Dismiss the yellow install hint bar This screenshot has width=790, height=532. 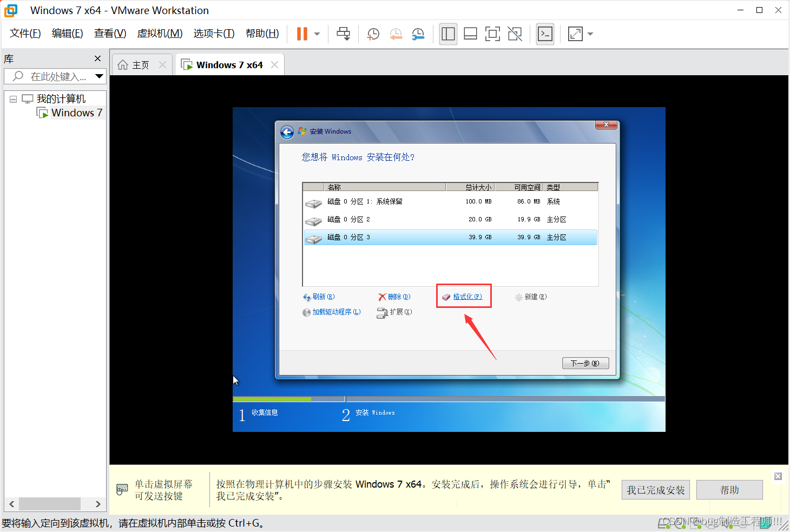tap(778, 476)
